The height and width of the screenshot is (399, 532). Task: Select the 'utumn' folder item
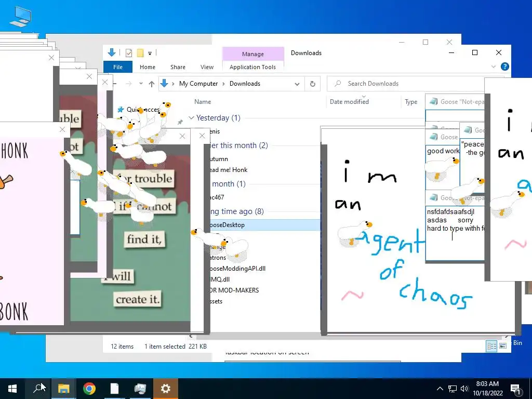coord(219,159)
